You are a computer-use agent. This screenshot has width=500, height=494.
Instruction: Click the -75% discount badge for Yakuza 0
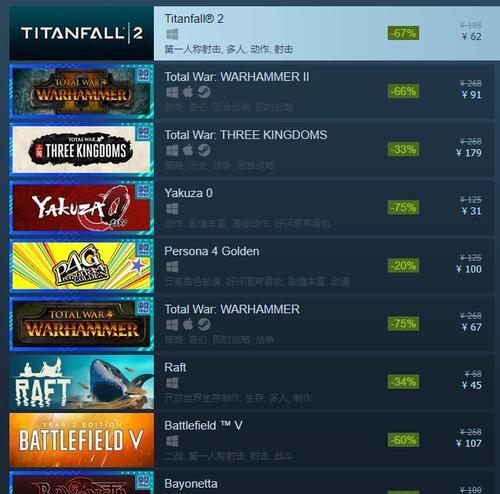[403, 207]
